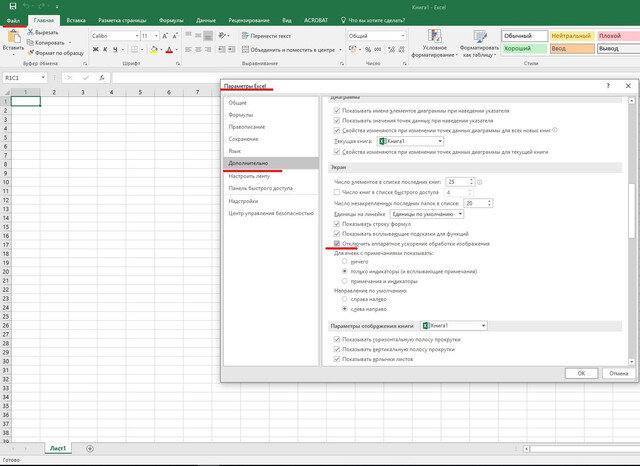Image resolution: width=640 pixels, height=466 pixels.
Task: Click the Paste (Вставить) icon
Action: tap(13, 37)
